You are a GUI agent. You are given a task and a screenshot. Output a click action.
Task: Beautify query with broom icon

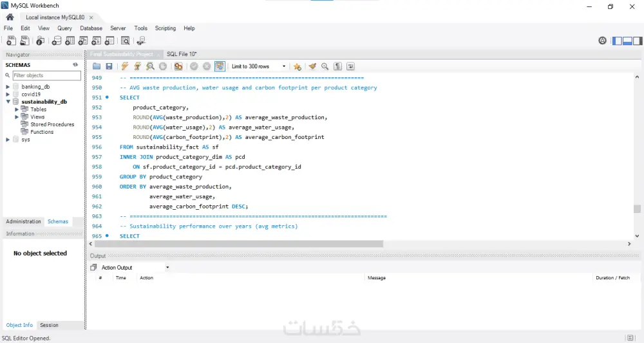tap(312, 66)
